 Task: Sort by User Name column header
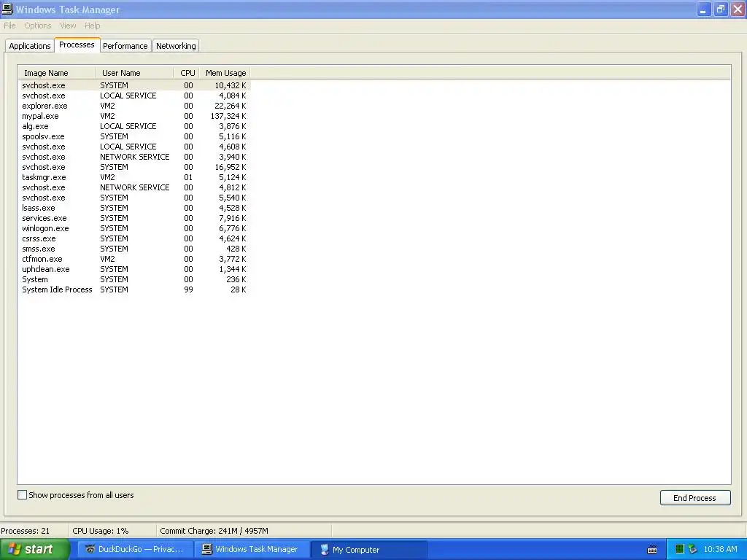[134, 73]
